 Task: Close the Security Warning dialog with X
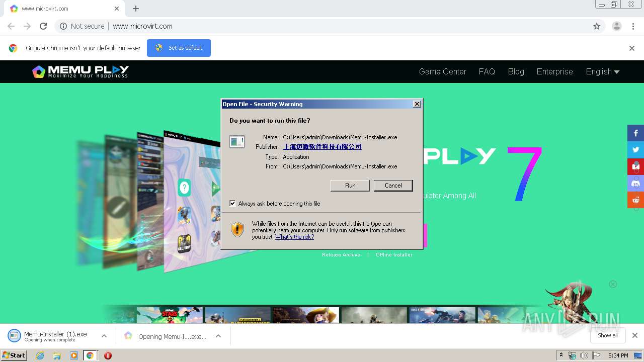[x=417, y=104]
